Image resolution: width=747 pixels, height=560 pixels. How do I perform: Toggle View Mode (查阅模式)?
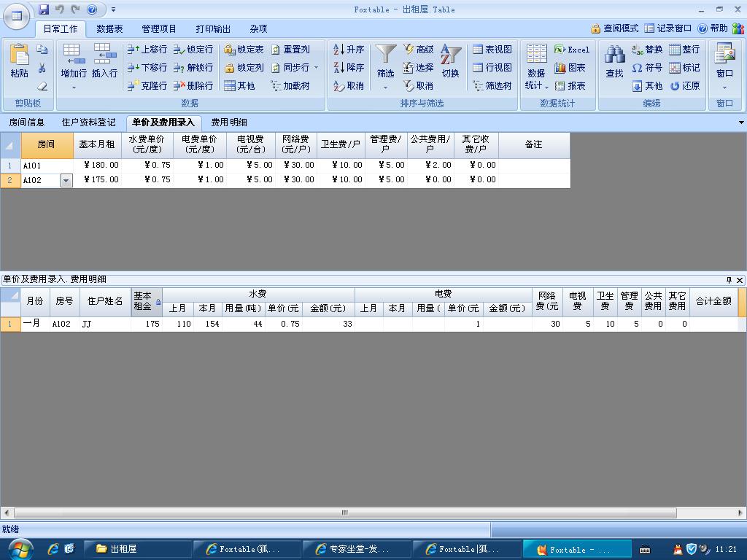pos(614,28)
